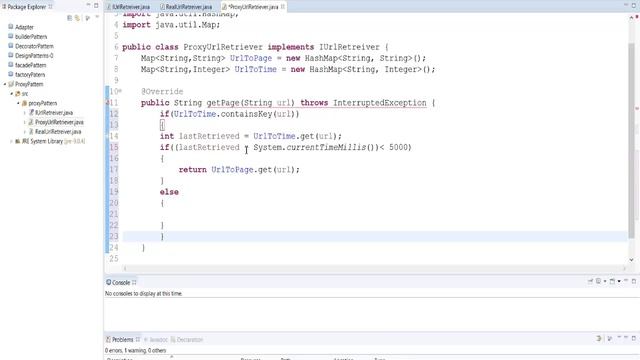Maximize the Problems view

[x=634, y=338]
